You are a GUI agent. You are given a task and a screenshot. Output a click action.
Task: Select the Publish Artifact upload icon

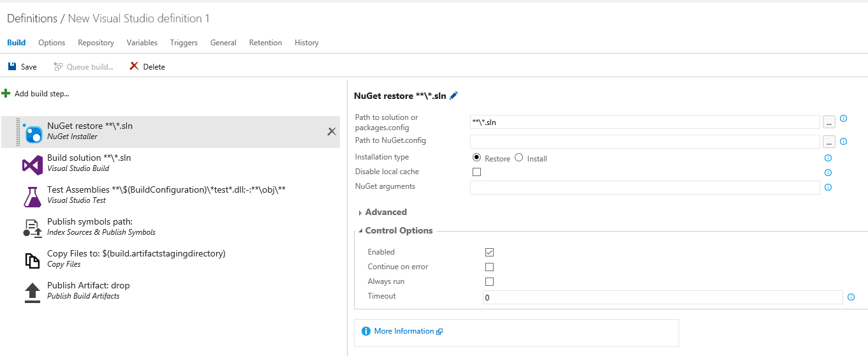[x=33, y=292]
